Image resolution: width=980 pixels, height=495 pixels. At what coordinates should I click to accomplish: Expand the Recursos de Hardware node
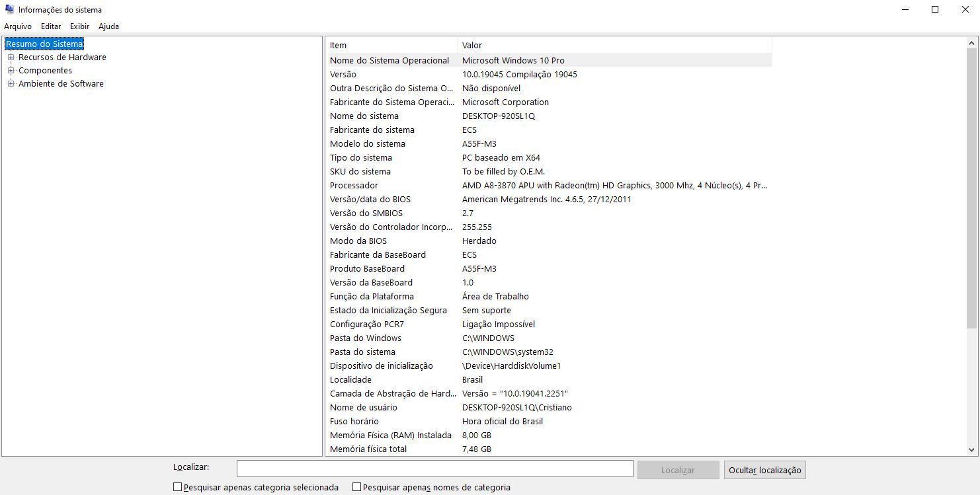click(x=11, y=57)
